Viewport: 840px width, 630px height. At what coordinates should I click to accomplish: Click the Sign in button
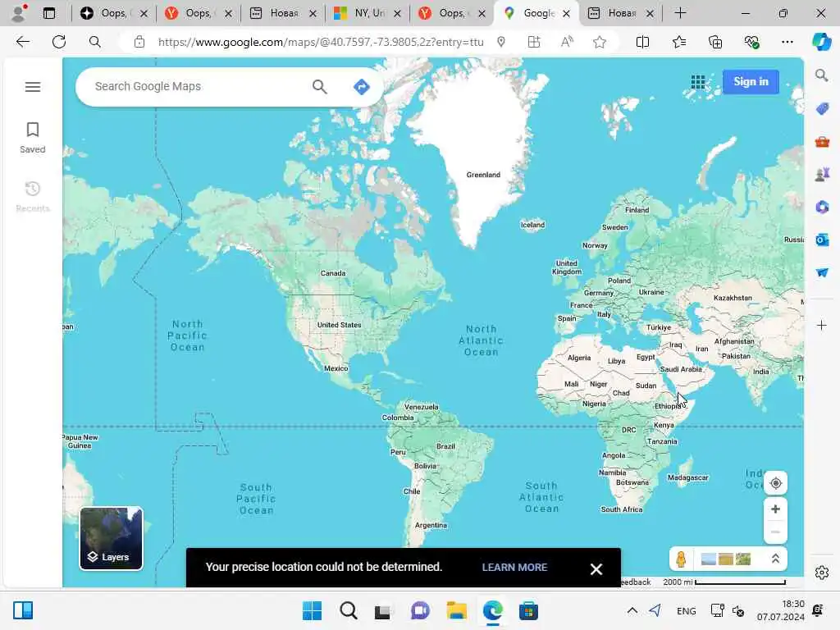pos(751,82)
